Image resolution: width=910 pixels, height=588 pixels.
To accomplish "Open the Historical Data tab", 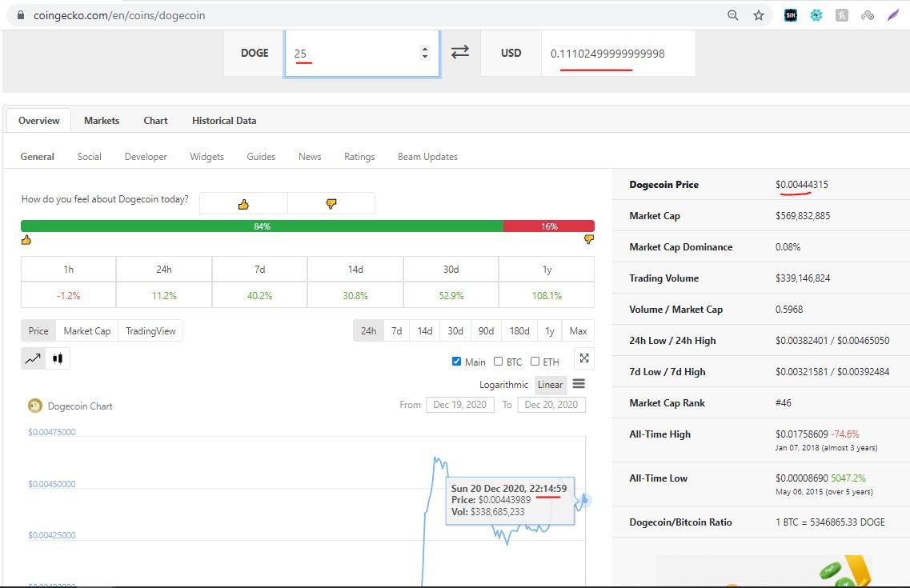I will tap(224, 121).
